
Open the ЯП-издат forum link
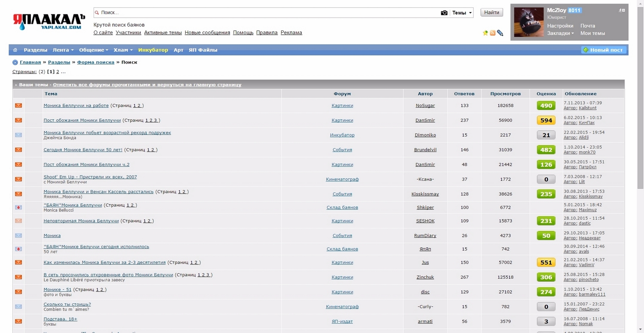(342, 321)
